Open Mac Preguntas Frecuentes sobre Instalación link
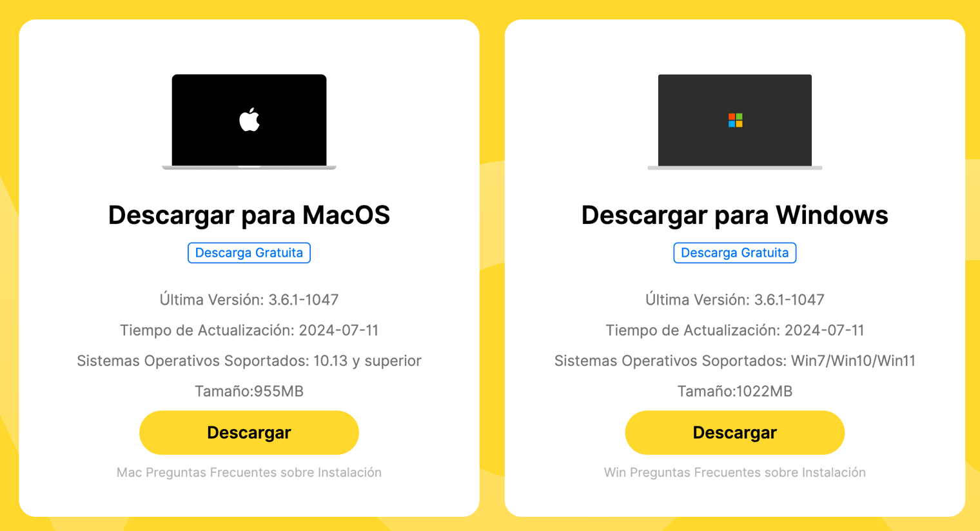This screenshot has height=531, width=980. click(249, 472)
